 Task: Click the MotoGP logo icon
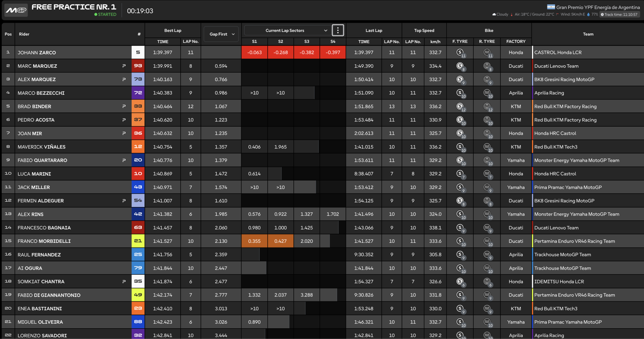click(16, 10)
